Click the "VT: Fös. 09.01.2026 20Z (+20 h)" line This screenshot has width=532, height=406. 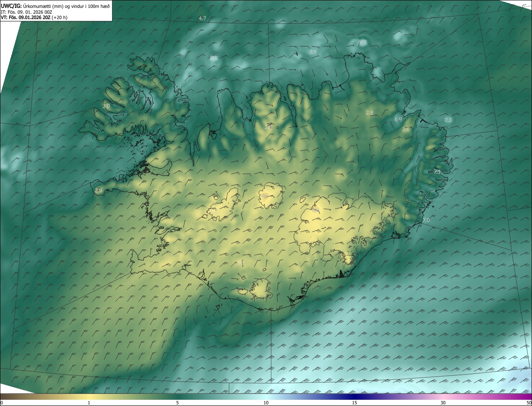tap(34, 17)
